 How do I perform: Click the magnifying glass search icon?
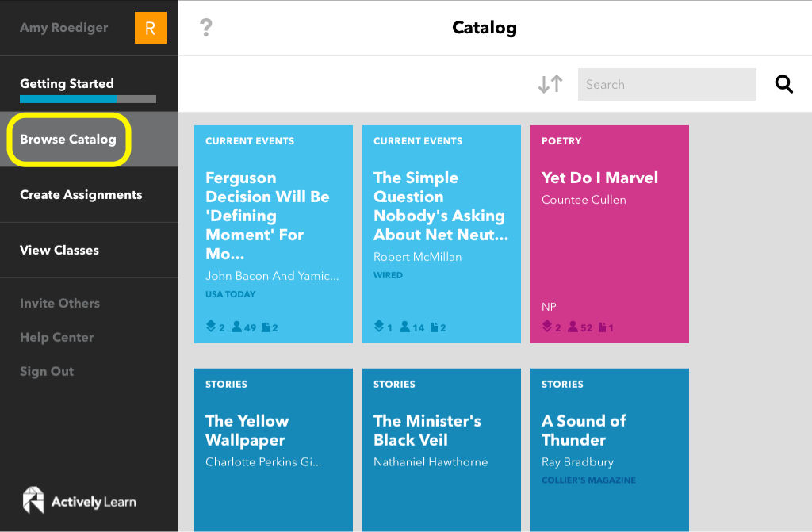pyautogui.click(x=783, y=84)
